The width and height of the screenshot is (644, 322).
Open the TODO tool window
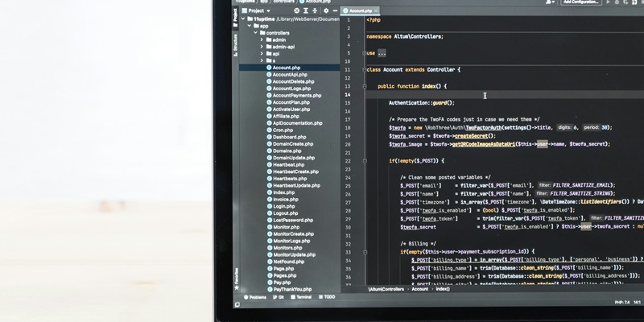click(328, 297)
